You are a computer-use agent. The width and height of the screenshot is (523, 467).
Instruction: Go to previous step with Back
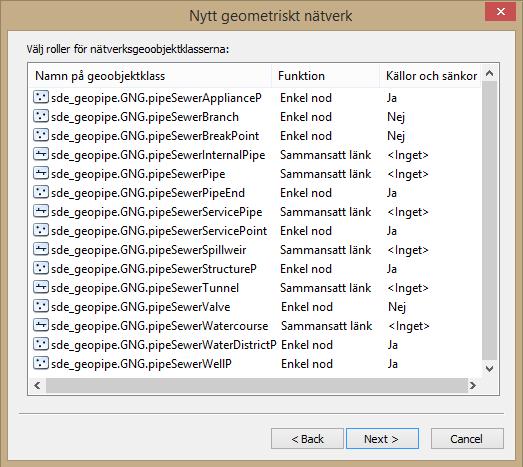[x=307, y=439]
